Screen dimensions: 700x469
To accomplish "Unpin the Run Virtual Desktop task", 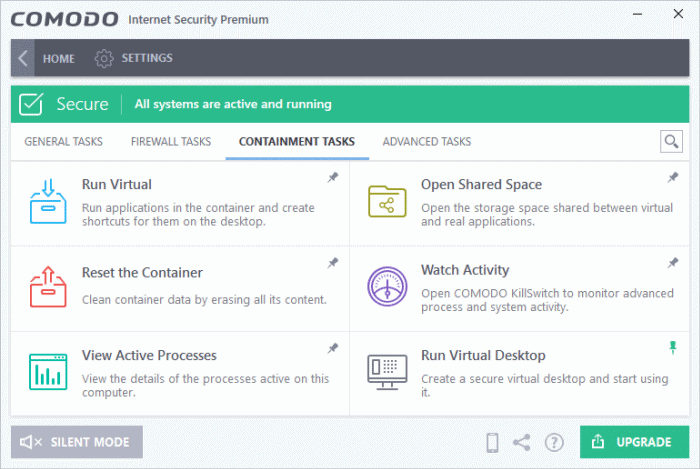I will click(673, 347).
